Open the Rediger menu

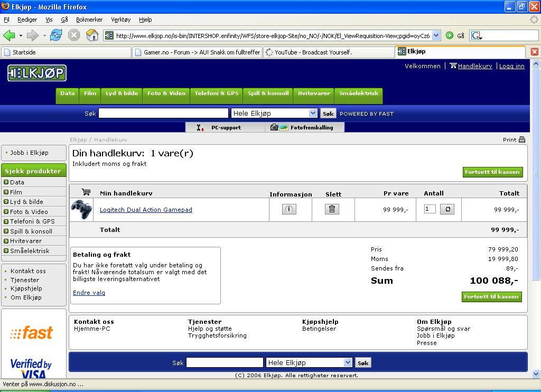tap(27, 20)
